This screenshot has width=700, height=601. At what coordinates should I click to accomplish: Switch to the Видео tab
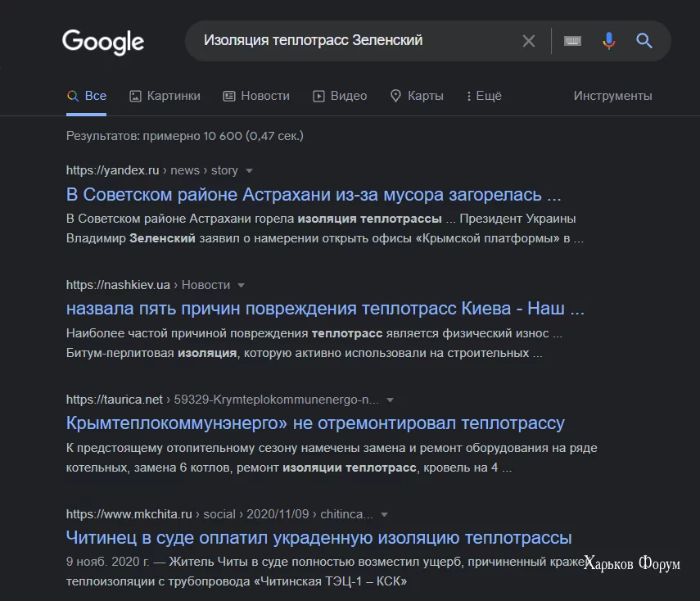(x=340, y=96)
